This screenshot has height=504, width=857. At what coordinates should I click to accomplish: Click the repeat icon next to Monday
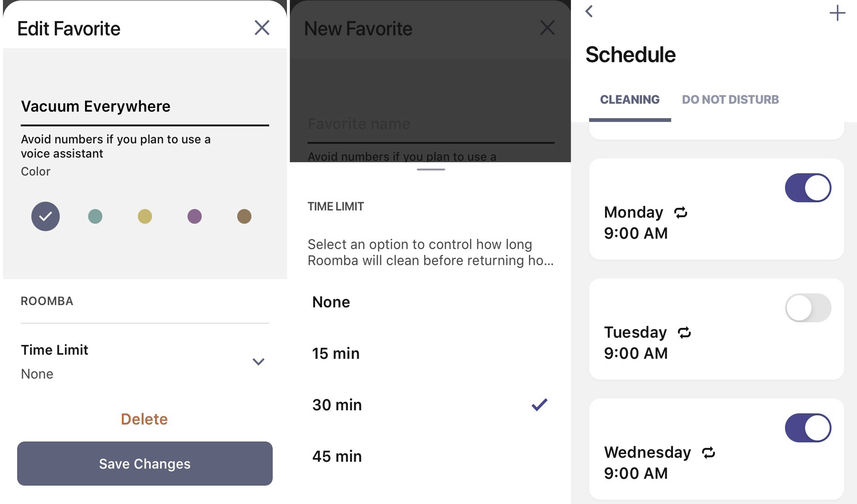tap(681, 213)
